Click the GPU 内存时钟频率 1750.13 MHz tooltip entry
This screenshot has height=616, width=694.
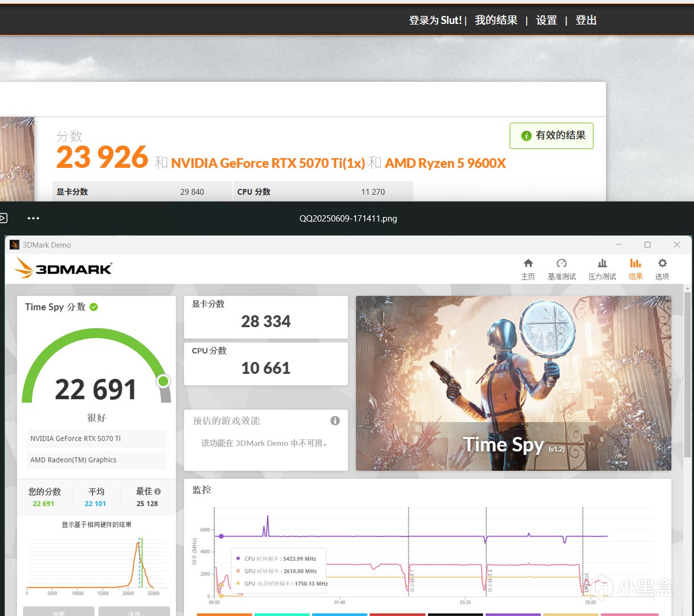coord(282,583)
